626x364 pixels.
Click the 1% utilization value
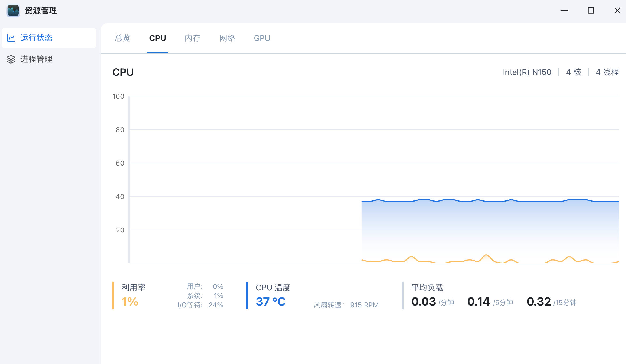point(130,302)
